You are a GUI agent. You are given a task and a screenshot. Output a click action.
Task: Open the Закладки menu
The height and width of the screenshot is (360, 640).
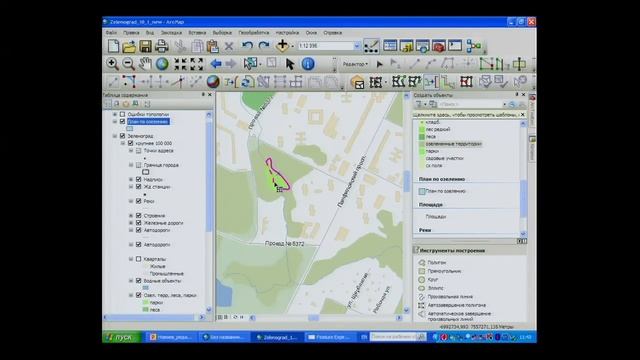171,33
